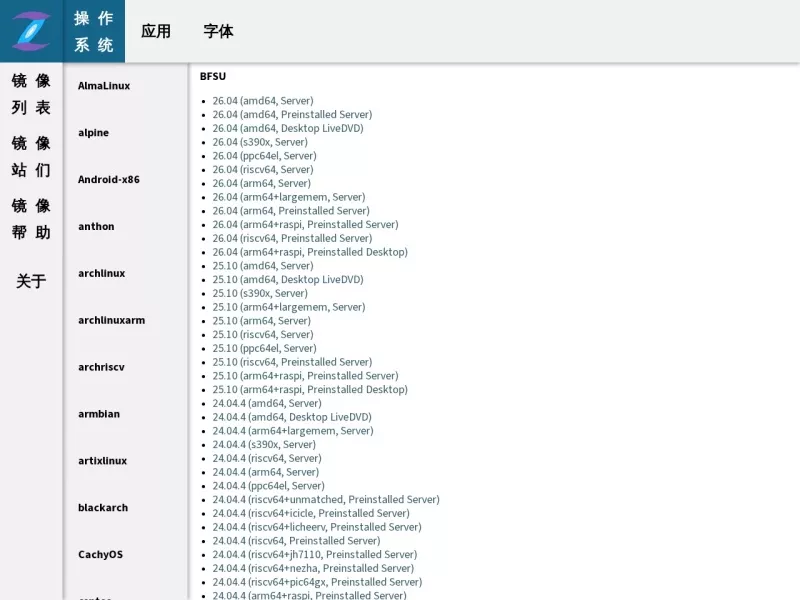The height and width of the screenshot is (600, 800).
Task: Open link 24.04.4 (riscv64+nezha, Preinstalled Server)
Action: tap(313, 569)
